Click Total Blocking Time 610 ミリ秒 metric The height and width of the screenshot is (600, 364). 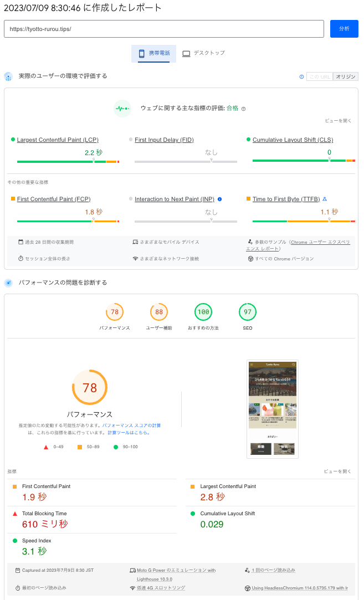coord(92,520)
